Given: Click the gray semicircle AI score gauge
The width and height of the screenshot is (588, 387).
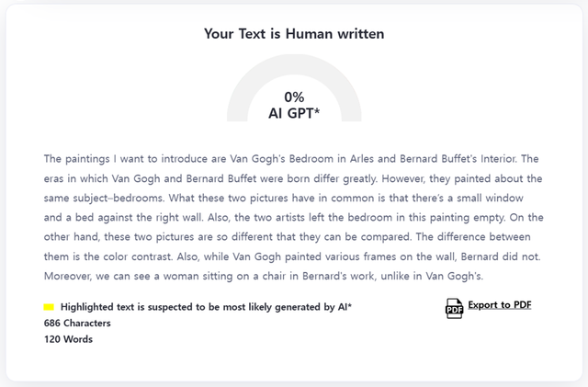Looking at the screenshot, I should (240, 94).
